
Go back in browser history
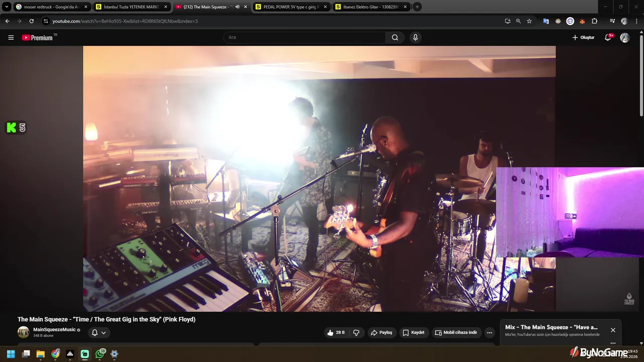[x=7, y=21]
